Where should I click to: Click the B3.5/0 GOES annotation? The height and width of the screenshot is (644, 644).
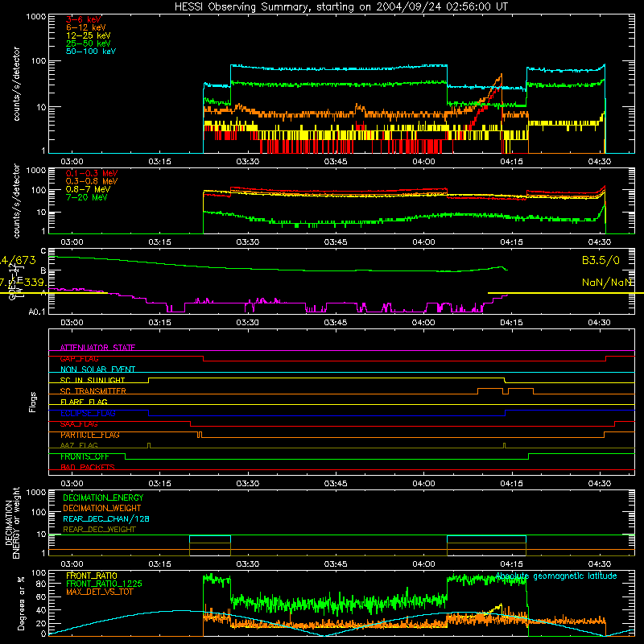pos(601,260)
